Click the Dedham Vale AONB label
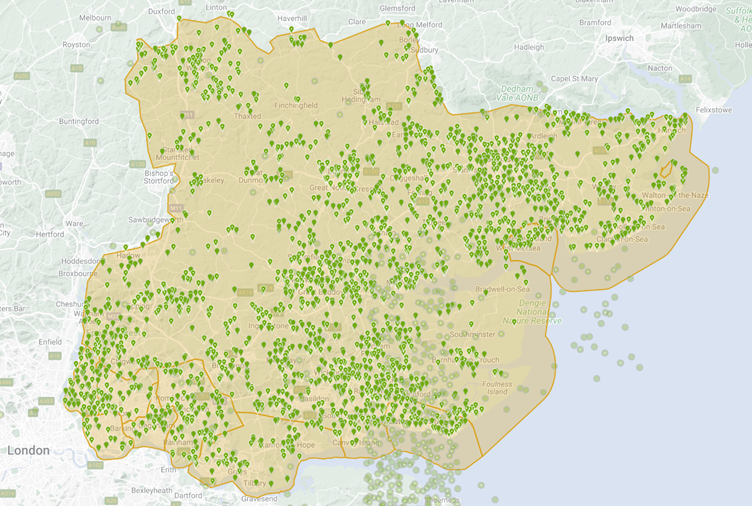This screenshot has height=506, width=752. pyautogui.click(x=517, y=93)
